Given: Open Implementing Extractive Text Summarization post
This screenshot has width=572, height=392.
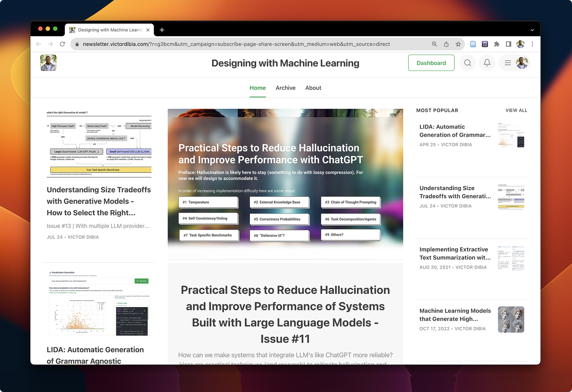Looking at the screenshot, I should 455,253.
